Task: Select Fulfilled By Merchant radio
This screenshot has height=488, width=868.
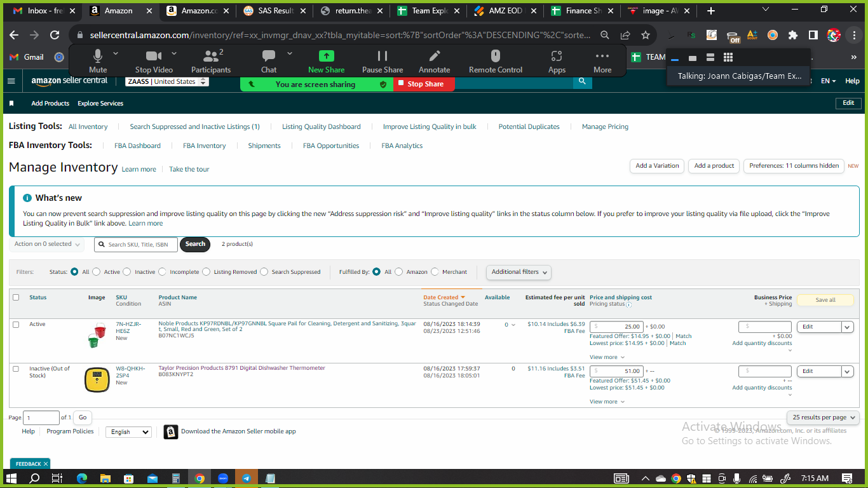Action: (435, 272)
